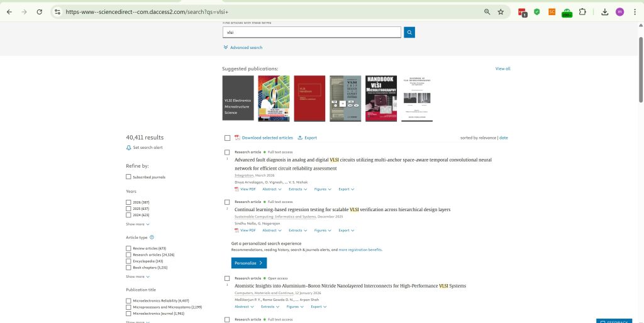The height and width of the screenshot is (323, 644).
Task: Sort results by date
Action: (x=504, y=138)
